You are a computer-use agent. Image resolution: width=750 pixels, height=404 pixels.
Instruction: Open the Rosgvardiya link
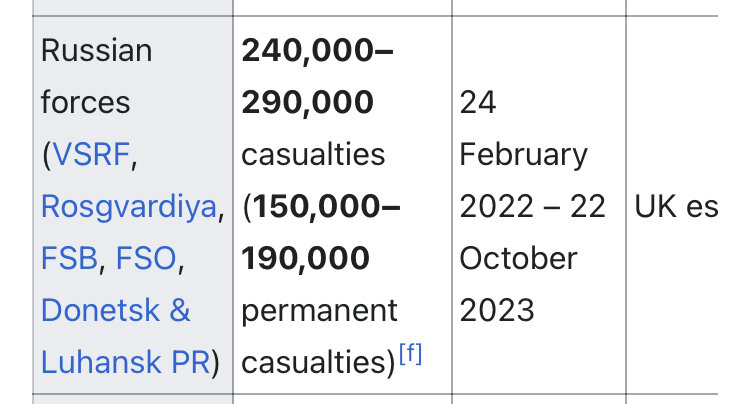tap(129, 207)
